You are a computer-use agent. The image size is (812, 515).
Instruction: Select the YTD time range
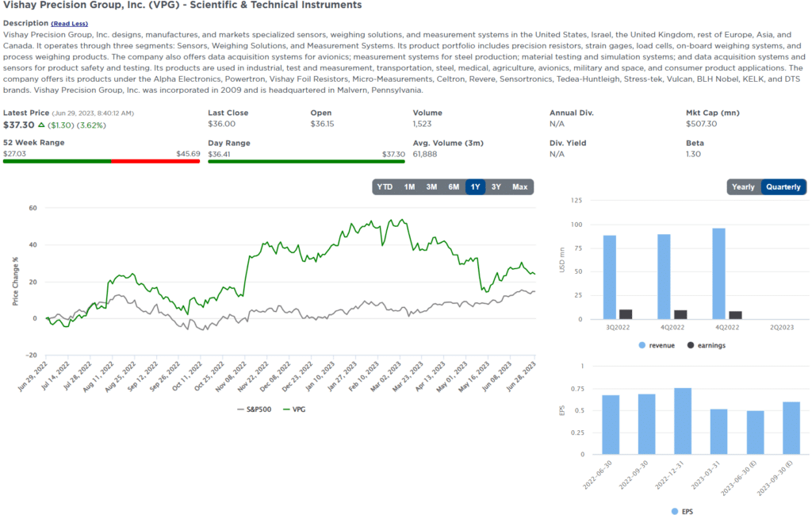pos(385,187)
